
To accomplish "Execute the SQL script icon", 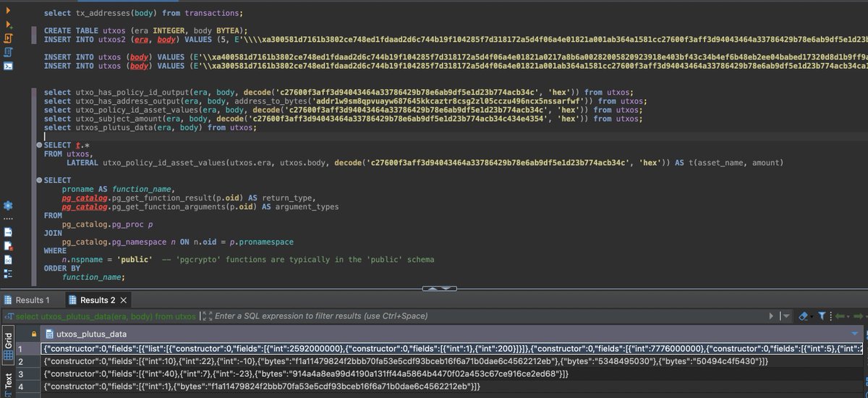I will tap(9, 37).
